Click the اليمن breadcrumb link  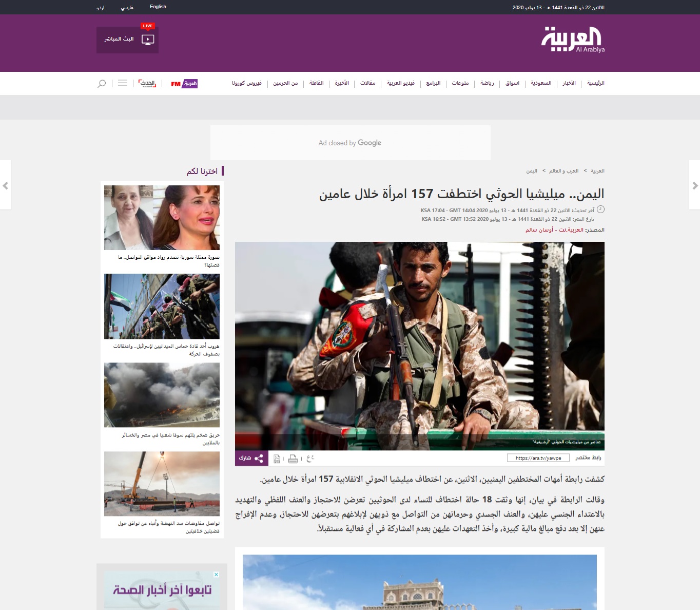click(x=532, y=171)
